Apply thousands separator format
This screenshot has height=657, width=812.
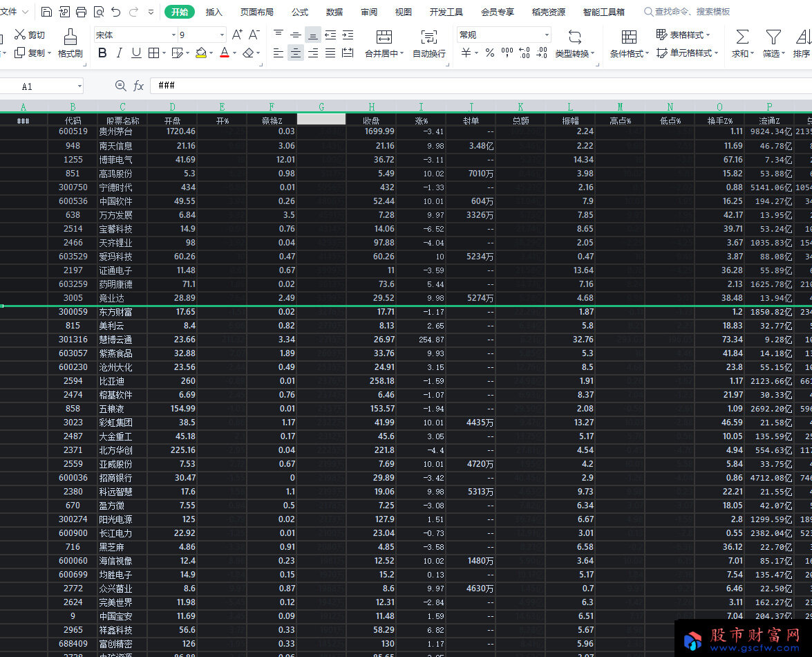[x=507, y=53]
